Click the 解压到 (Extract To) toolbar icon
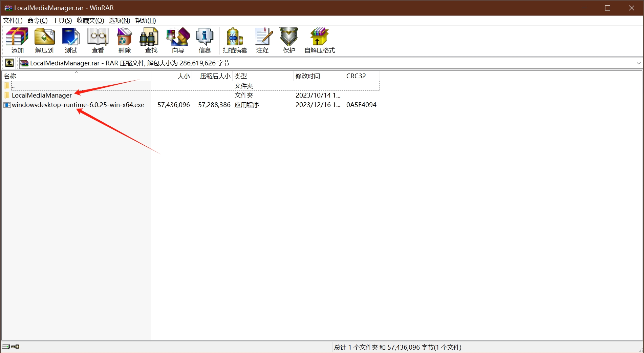 (44, 37)
